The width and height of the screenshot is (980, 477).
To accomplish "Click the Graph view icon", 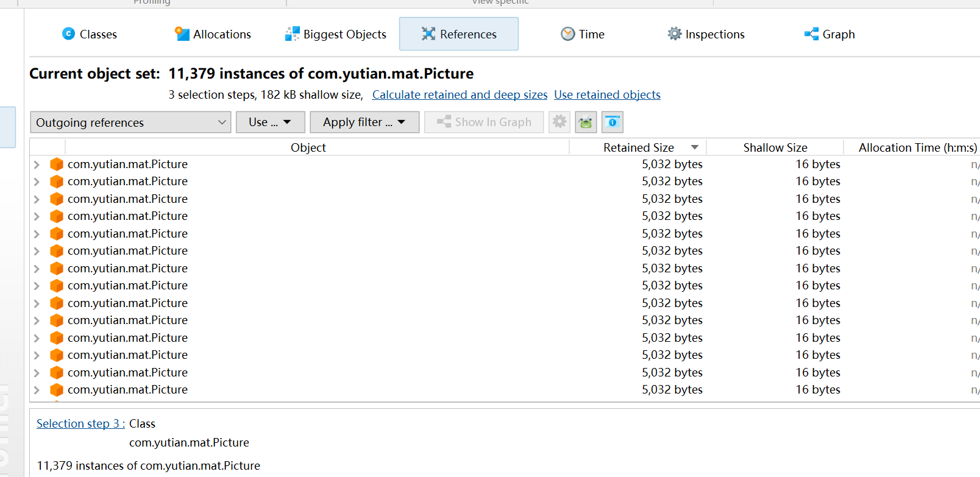I will (x=811, y=34).
